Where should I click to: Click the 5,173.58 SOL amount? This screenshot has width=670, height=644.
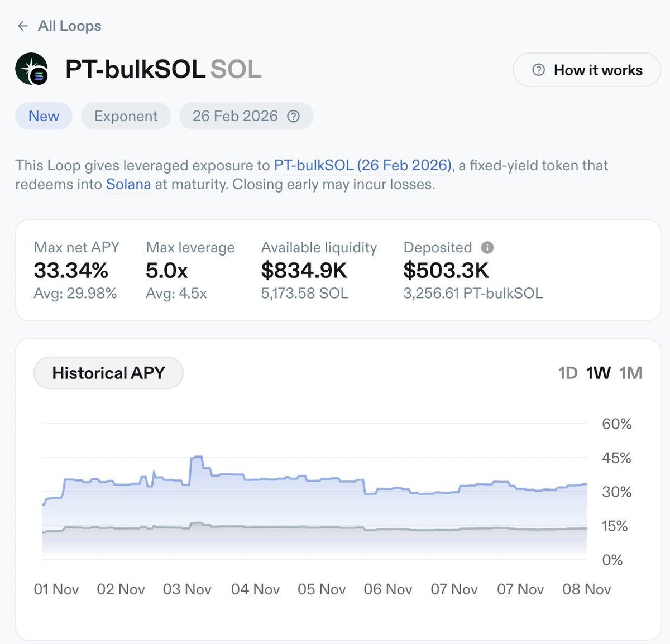click(x=305, y=294)
